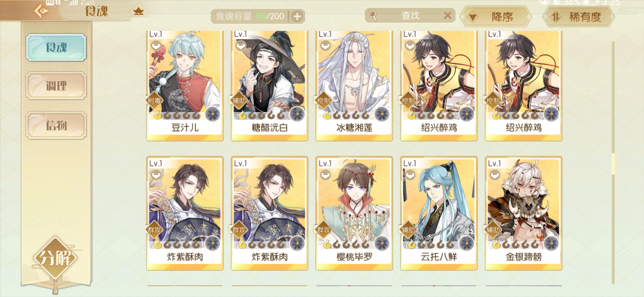Click 辅助 tag on 云托八鲜 card
Viewport: 644px width, 297px height.
tap(408, 230)
